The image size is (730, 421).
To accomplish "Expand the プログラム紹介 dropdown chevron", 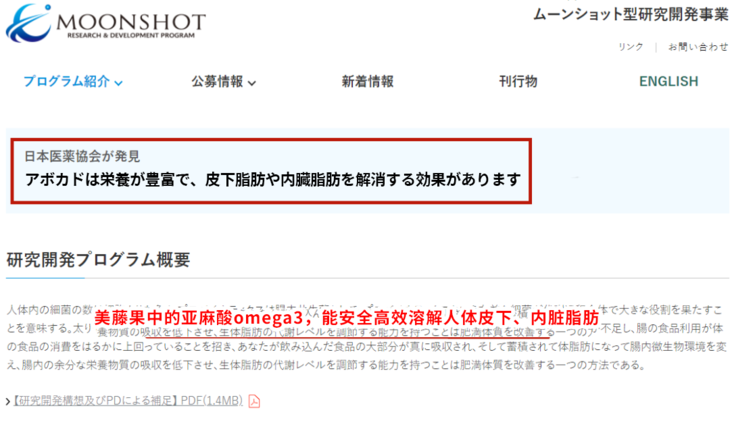I will [x=119, y=83].
